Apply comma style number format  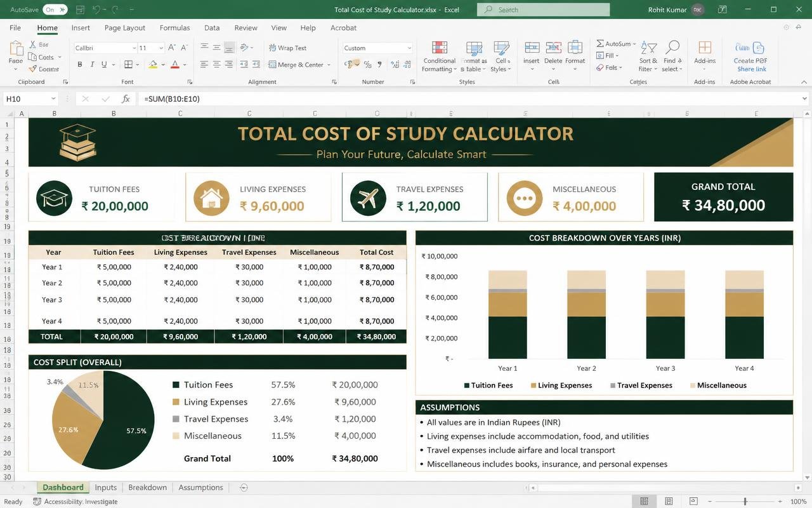point(380,64)
